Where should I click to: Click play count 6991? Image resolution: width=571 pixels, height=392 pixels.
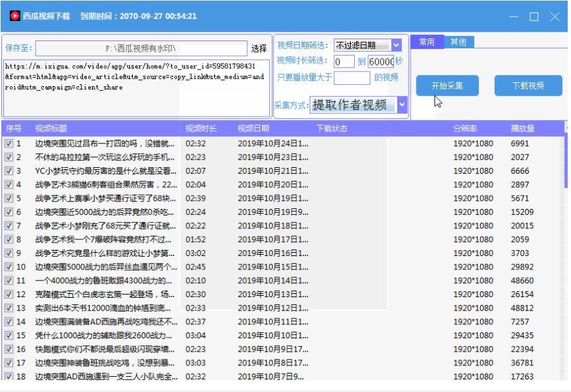pos(520,143)
